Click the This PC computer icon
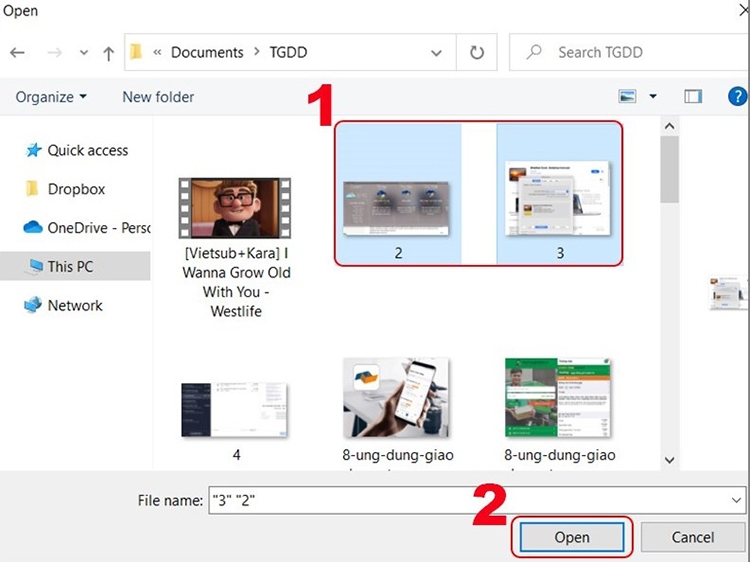The width and height of the screenshot is (750, 562). click(x=35, y=266)
